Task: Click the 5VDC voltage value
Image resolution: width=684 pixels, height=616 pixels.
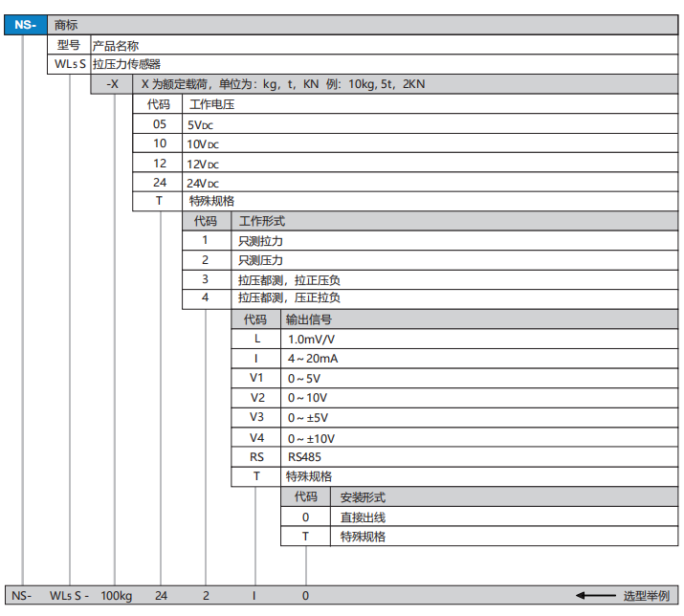Action: point(200,125)
